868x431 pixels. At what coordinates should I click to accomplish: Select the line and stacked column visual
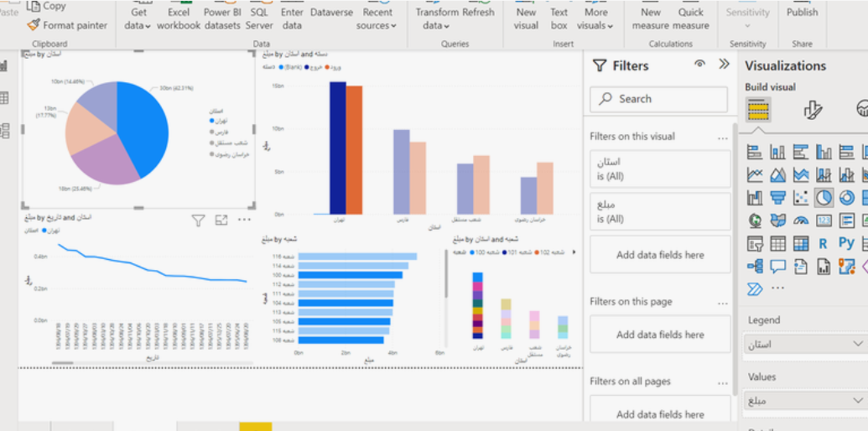click(824, 175)
